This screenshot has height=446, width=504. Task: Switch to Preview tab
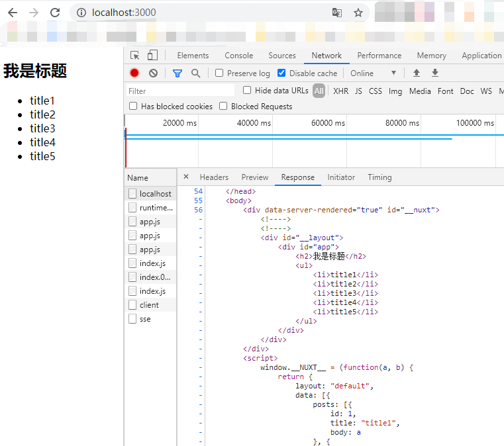[x=255, y=177]
